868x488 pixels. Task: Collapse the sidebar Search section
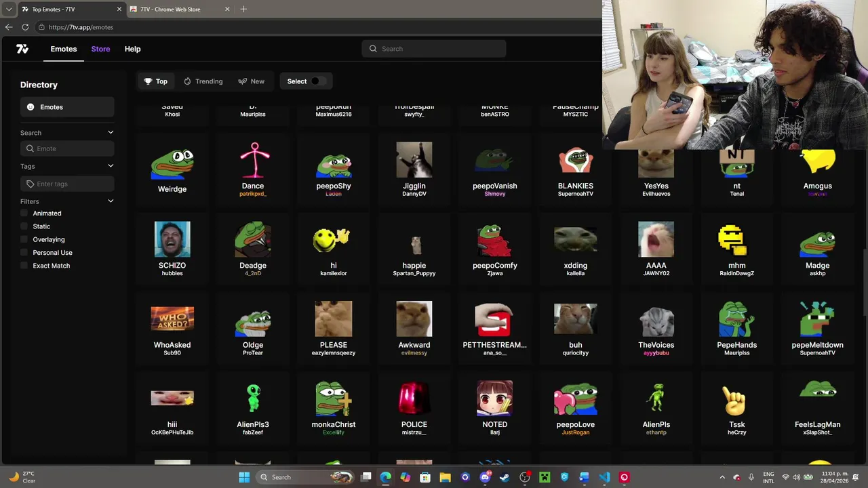111,132
